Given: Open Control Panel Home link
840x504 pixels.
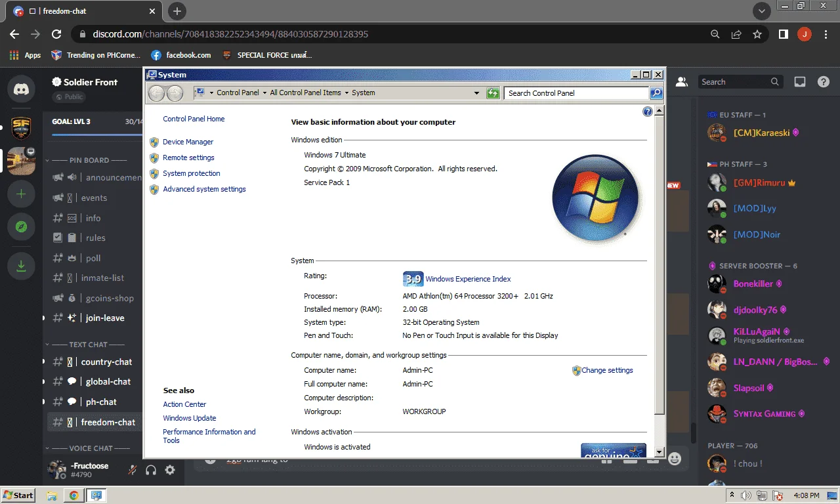Looking at the screenshot, I should (x=194, y=119).
